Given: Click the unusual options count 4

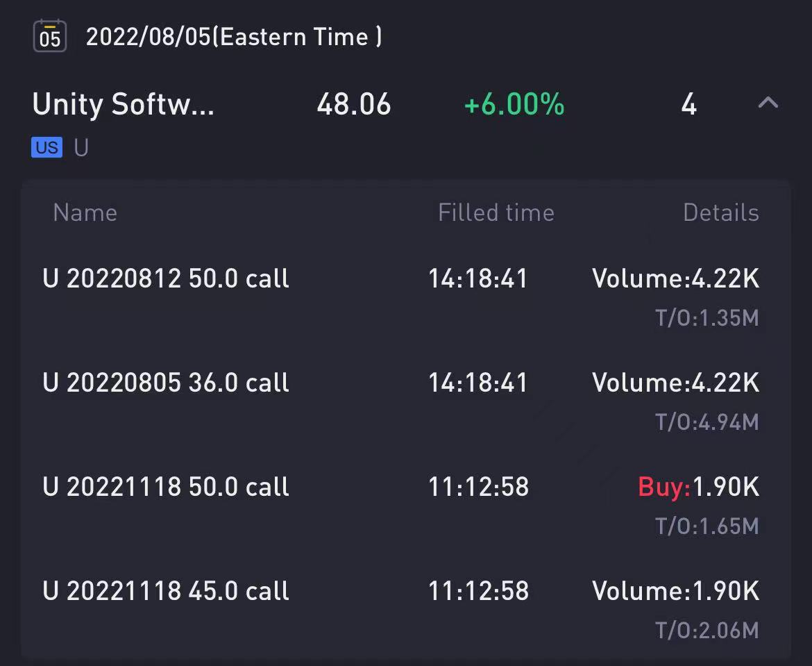Looking at the screenshot, I should [688, 104].
